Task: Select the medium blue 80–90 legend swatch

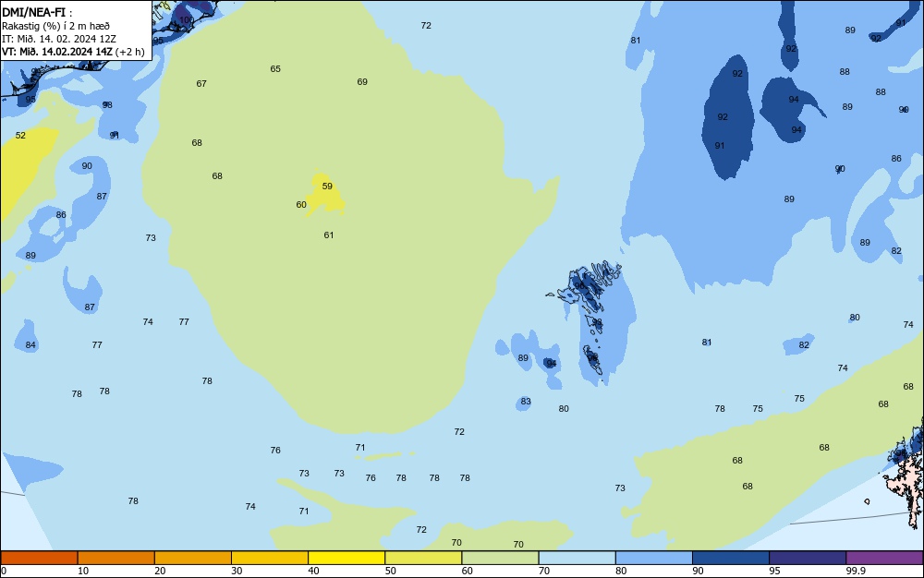Action: [654, 558]
